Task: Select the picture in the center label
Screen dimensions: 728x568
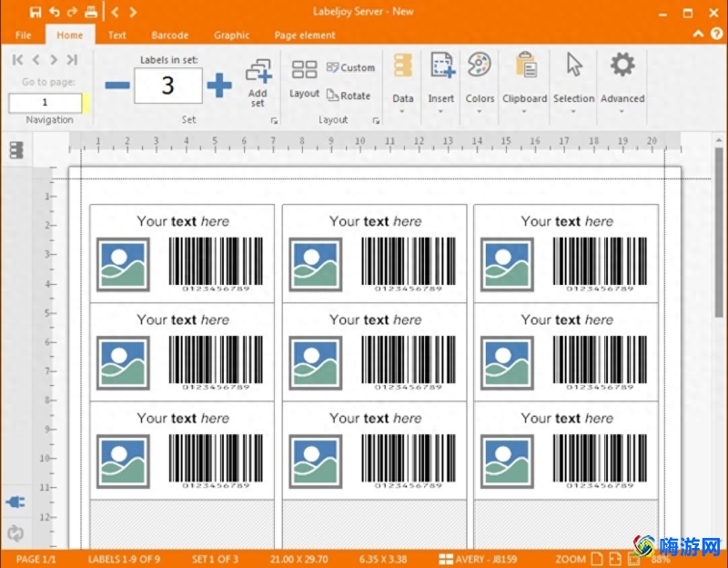Action: click(315, 363)
